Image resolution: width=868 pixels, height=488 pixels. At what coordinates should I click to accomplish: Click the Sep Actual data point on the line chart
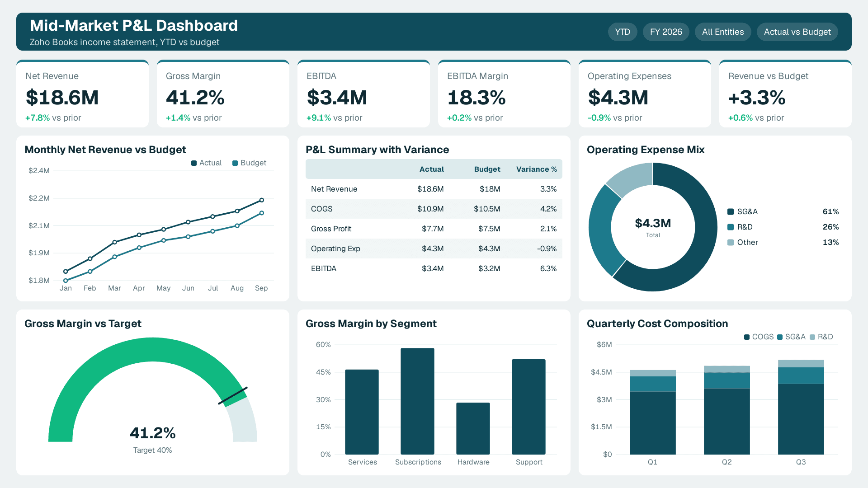[262, 200]
